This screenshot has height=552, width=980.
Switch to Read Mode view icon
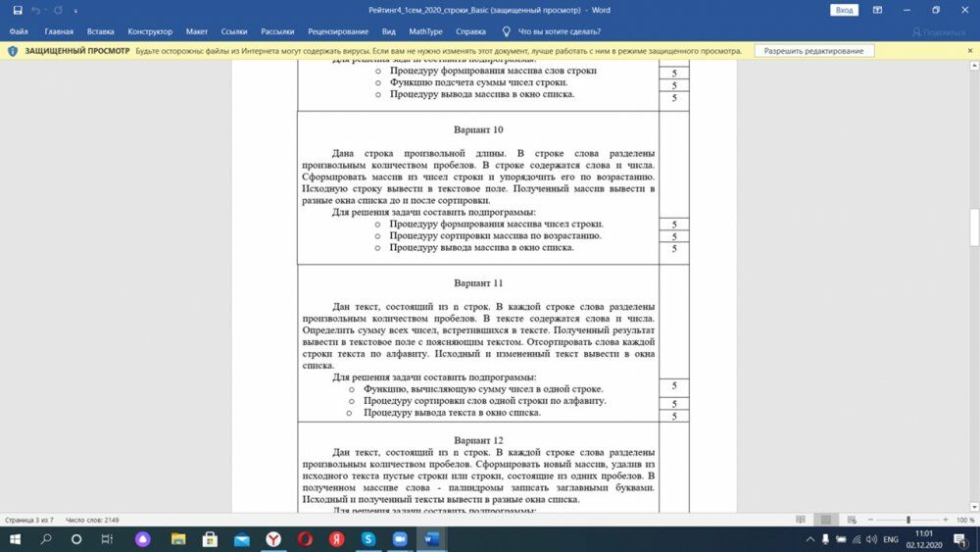coord(801,520)
